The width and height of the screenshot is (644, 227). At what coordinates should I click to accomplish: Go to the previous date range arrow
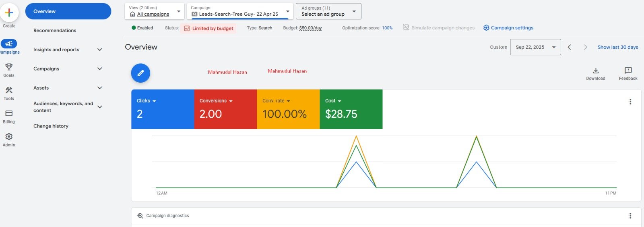click(x=569, y=47)
